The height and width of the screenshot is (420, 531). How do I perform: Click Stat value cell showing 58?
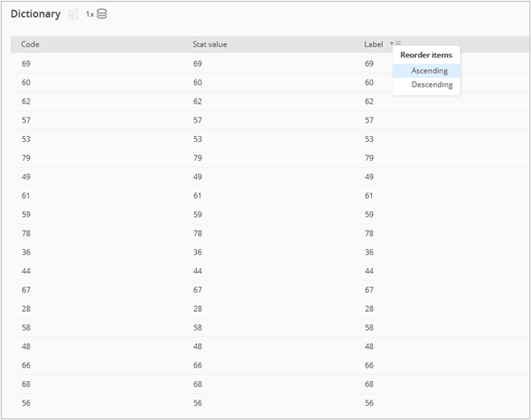tap(197, 328)
